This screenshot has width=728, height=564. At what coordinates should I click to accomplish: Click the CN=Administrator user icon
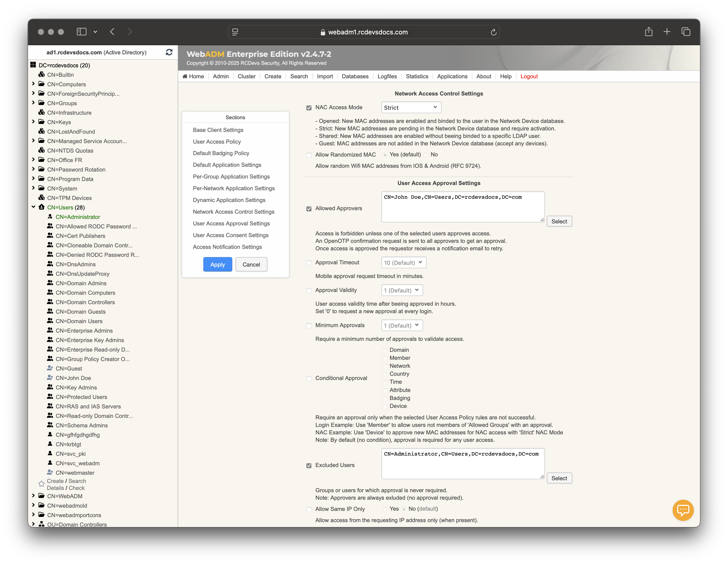(x=50, y=216)
